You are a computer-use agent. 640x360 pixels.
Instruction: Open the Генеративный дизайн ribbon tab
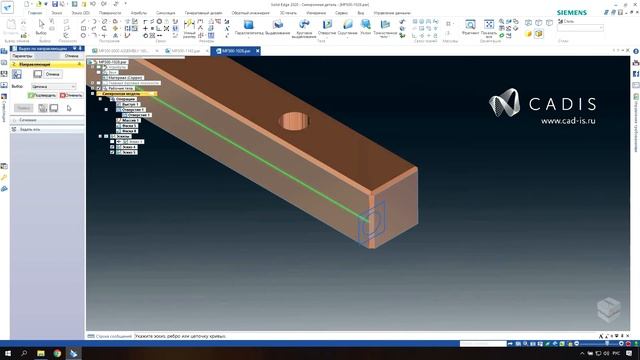204,13
